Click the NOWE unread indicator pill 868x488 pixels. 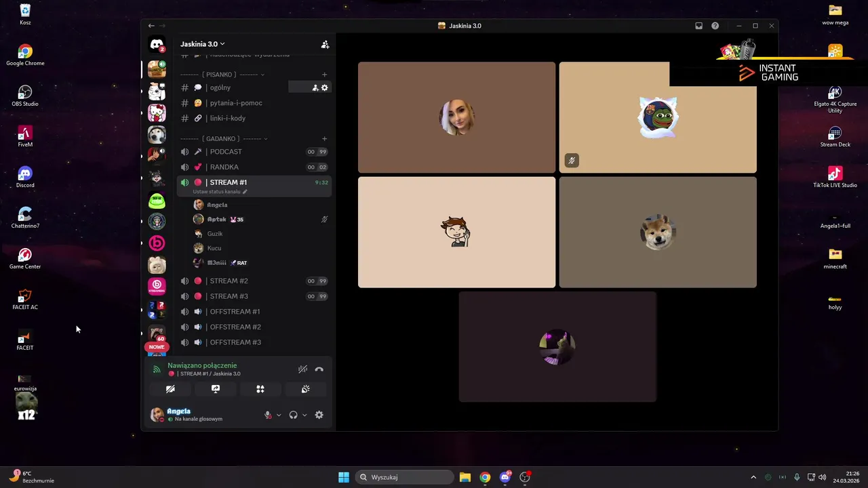click(157, 347)
